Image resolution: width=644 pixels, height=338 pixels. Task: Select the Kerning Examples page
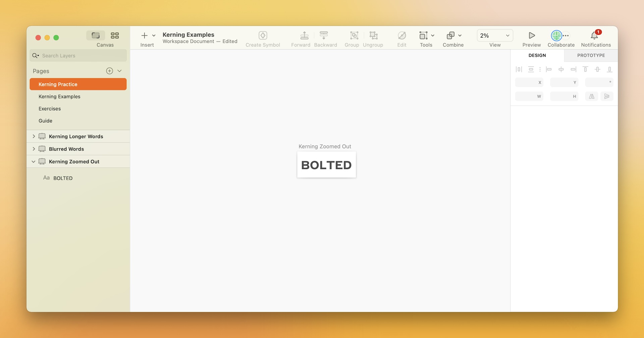pyautogui.click(x=59, y=96)
